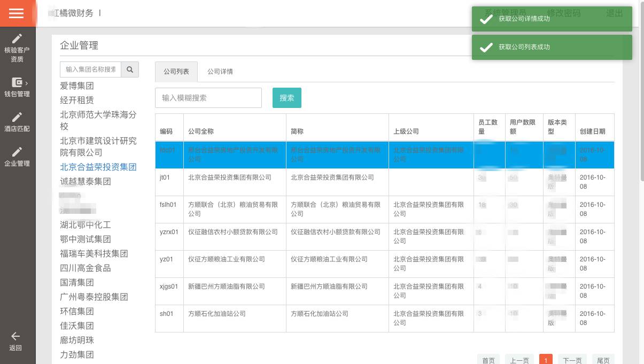Switch to the 公司详情 tab
The width and height of the screenshot is (644, 364).
(x=220, y=72)
